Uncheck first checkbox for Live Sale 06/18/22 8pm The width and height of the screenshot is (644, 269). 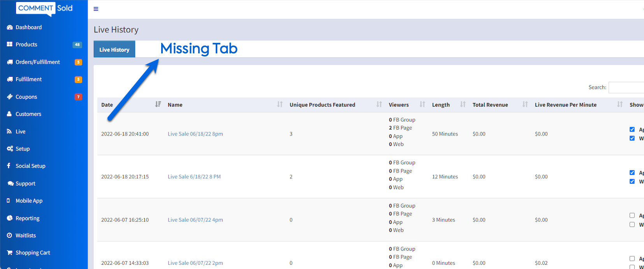(632, 129)
